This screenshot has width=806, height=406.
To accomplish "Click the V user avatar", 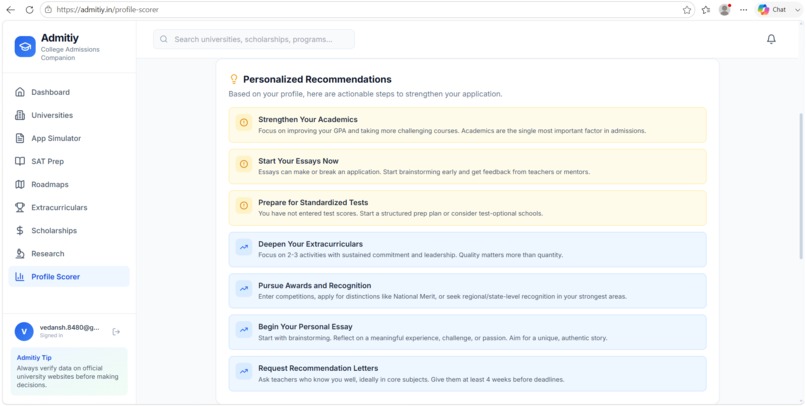I will point(24,331).
